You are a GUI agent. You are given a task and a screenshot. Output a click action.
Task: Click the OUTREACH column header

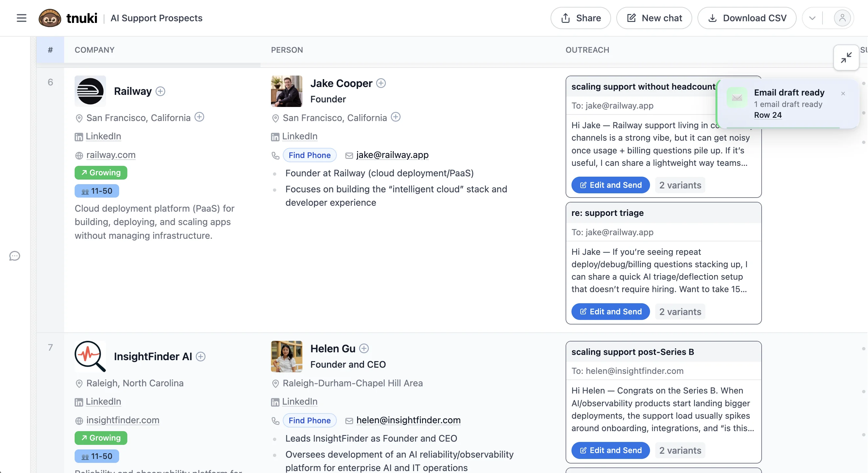point(587,50)
